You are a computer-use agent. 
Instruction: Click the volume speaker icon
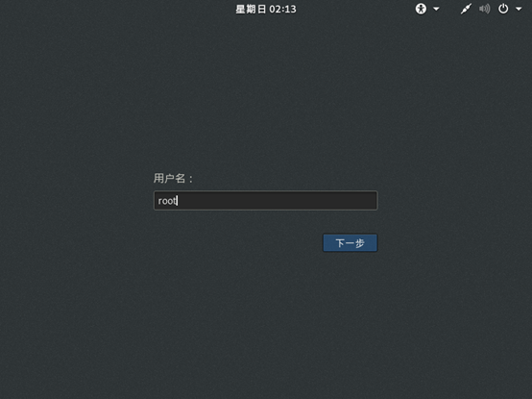[x=485, y=9]
